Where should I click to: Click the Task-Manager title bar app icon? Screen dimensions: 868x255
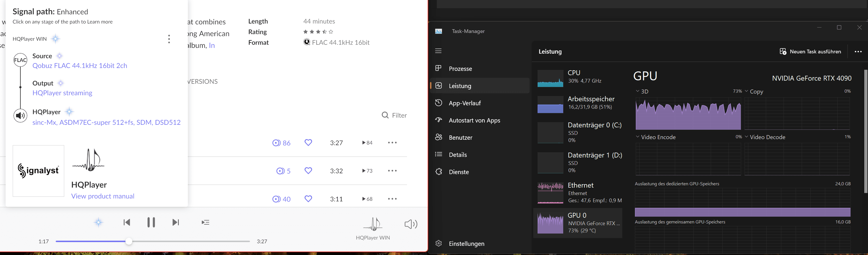pos(438,31)
